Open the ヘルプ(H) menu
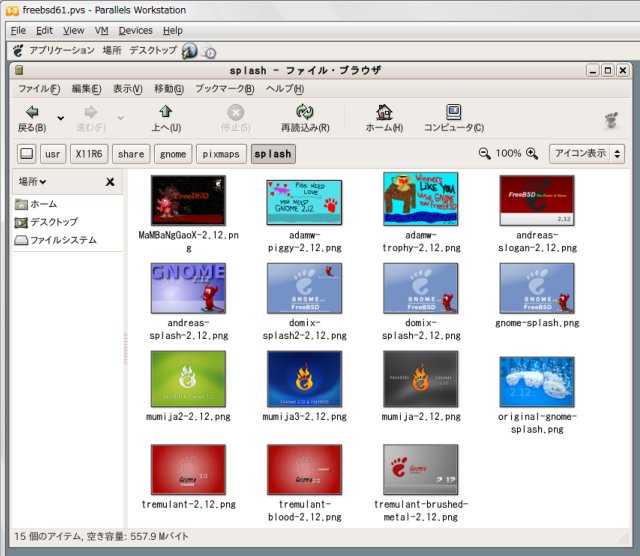The height and width of the screenshot is (556, 640). pyautogui.click(x=285, y=89)
